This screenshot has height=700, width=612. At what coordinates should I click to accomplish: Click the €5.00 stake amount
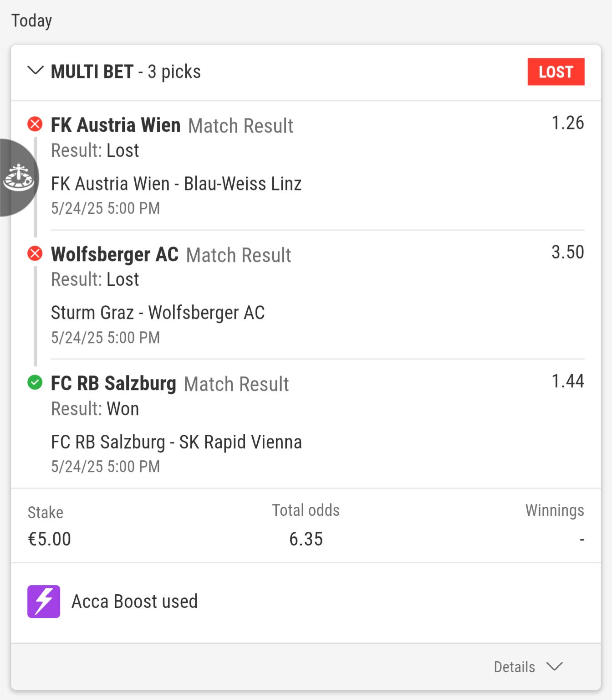coord(50,539)
